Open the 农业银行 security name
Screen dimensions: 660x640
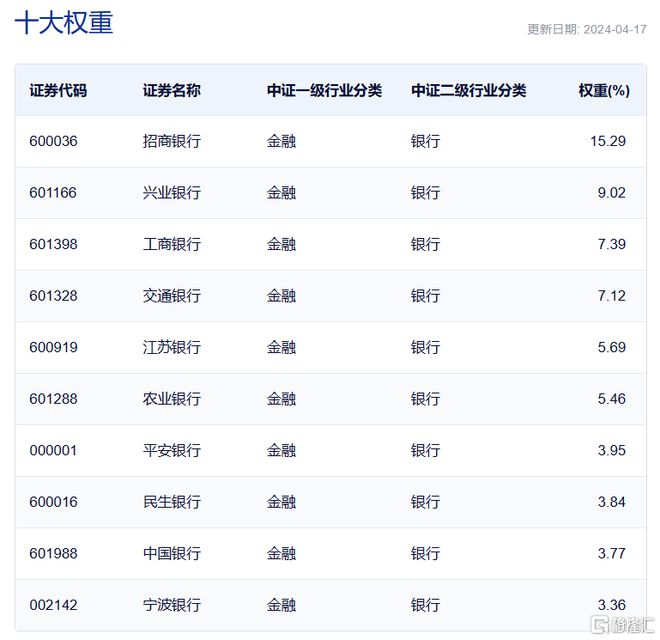(172, 399)
